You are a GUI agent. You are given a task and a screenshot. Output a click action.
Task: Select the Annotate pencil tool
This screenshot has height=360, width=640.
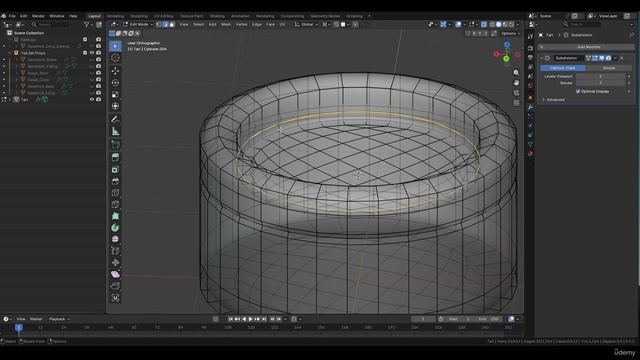coord(116,119)
